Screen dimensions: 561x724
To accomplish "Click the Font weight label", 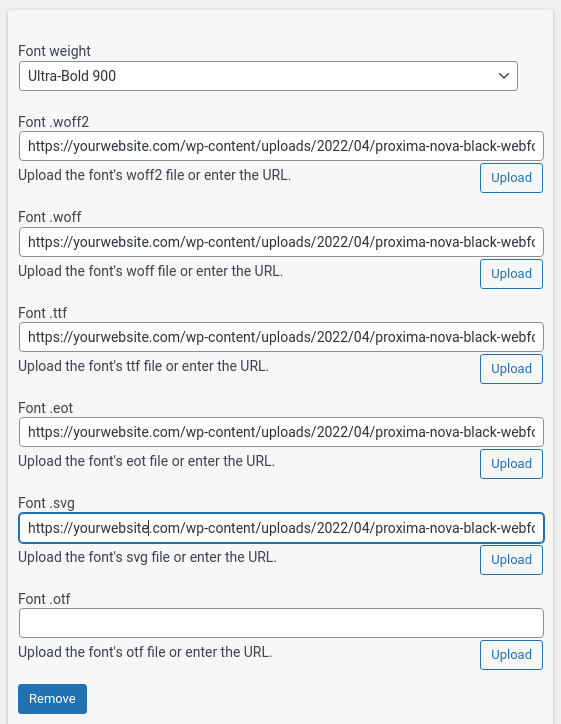I will coord(54,51).
